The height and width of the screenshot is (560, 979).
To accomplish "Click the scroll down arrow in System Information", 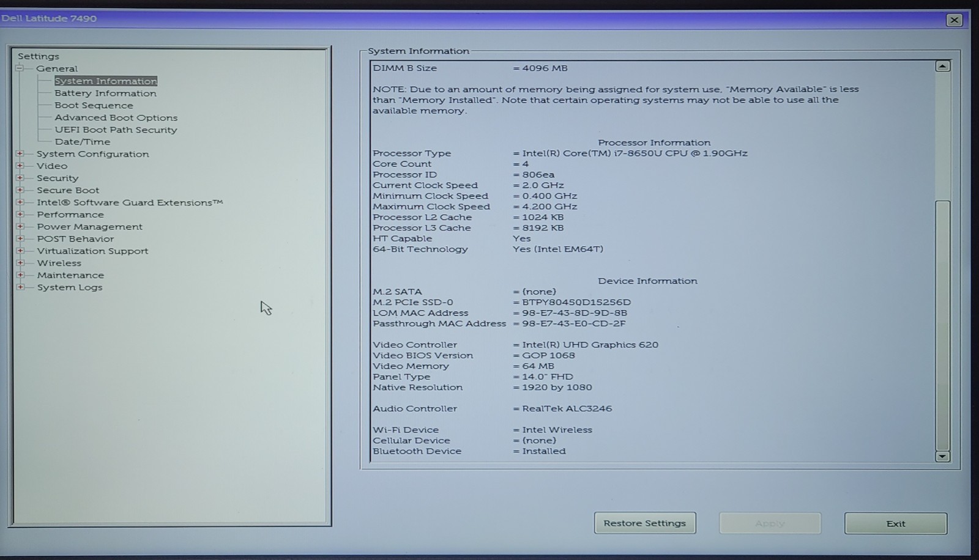I will [943, 456].
